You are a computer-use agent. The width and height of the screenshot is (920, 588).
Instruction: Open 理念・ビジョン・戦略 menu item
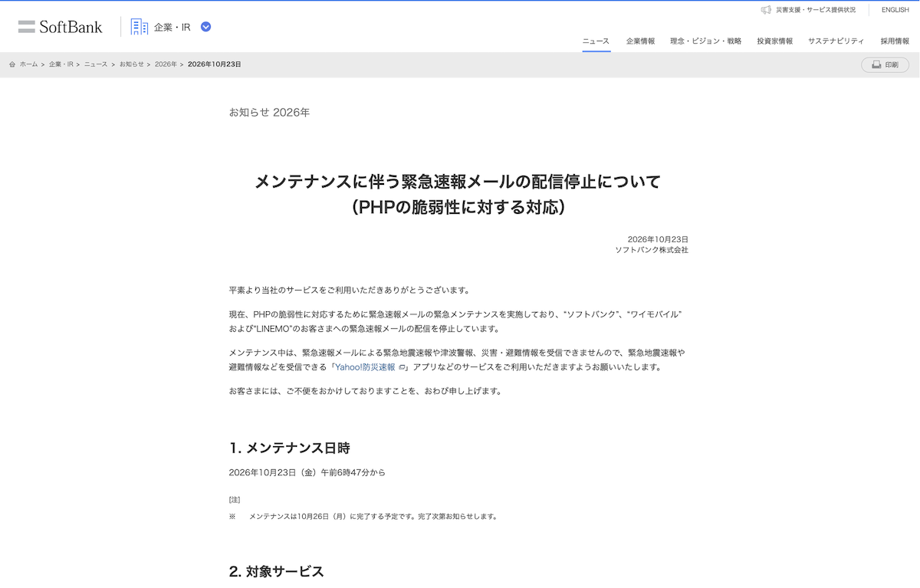[706, 41]
